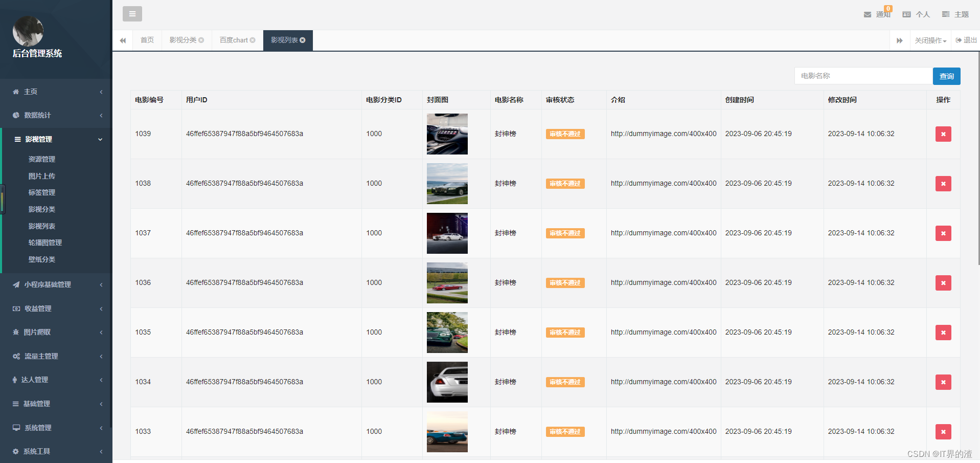
Task: Open the 个人 profile menu
Action: (916, 14)
